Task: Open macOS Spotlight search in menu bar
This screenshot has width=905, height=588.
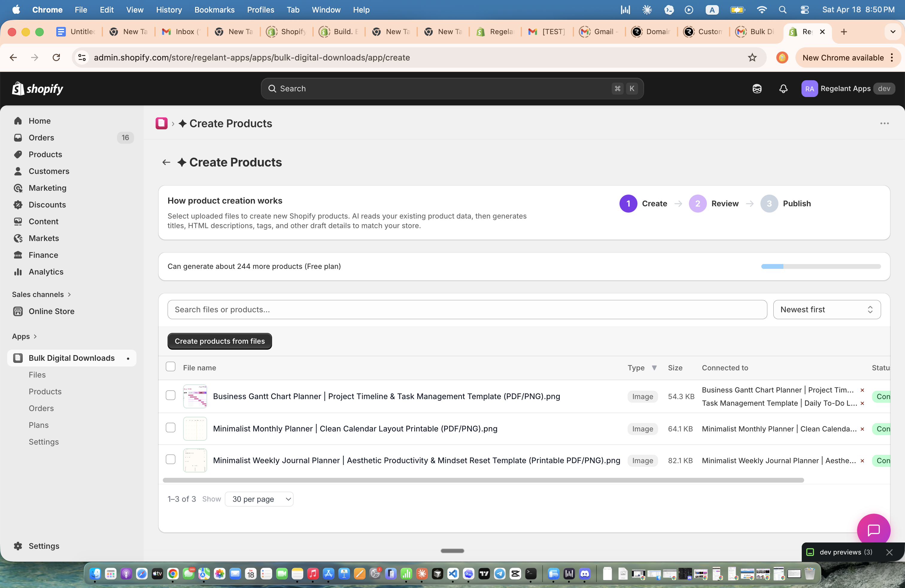Action: click(x=783, y=10)
